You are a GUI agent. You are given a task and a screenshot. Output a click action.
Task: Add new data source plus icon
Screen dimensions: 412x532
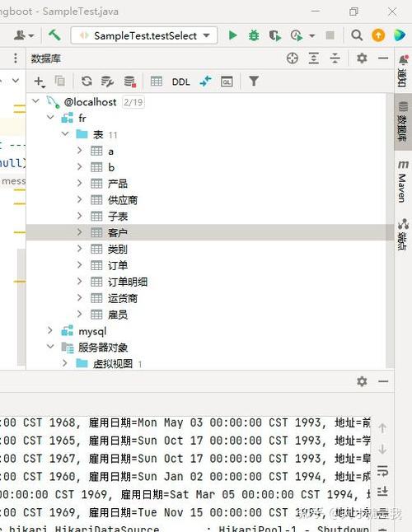(39, 82)
